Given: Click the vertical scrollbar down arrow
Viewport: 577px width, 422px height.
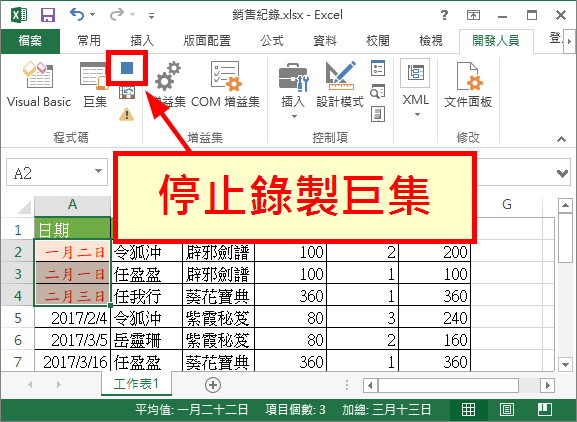Looking at the screenshot, I should pyautogui.click(x=565, y=364).
